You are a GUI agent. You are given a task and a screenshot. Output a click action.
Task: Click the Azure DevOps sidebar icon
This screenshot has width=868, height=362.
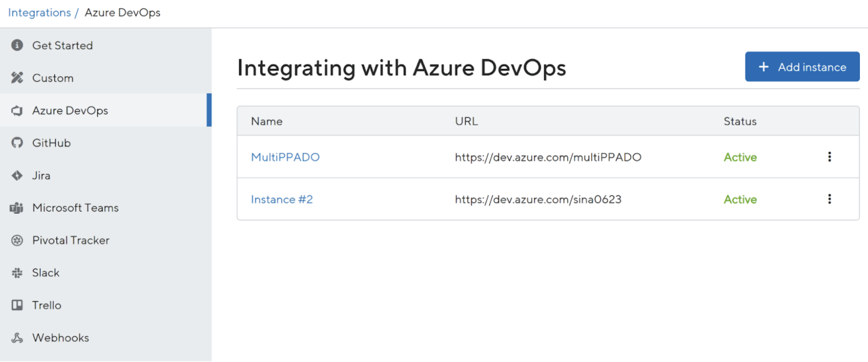(17, 111)
